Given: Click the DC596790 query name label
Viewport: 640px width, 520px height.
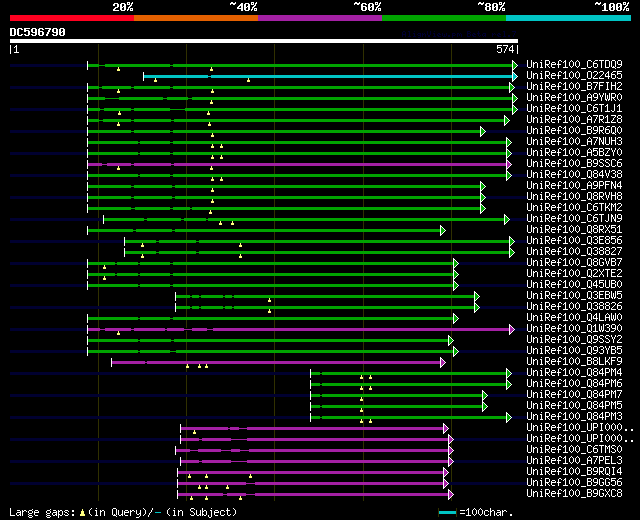Looking at the screenshot, I should pos(38,32).
